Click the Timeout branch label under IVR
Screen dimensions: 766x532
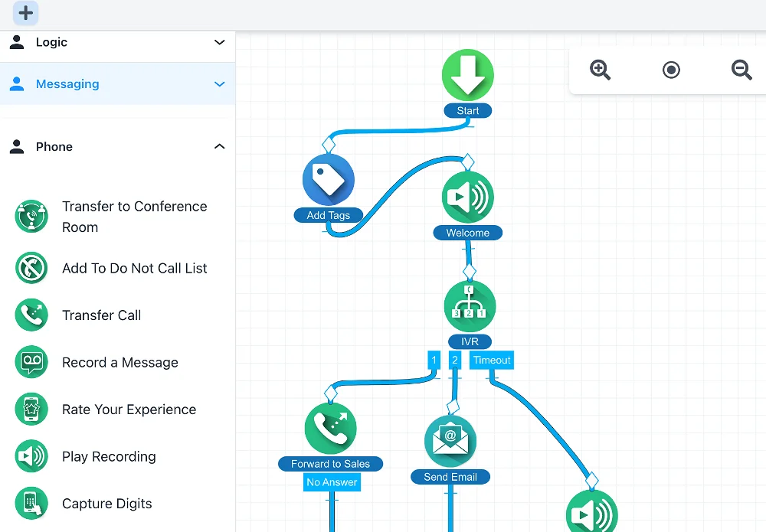coord(491,360)
